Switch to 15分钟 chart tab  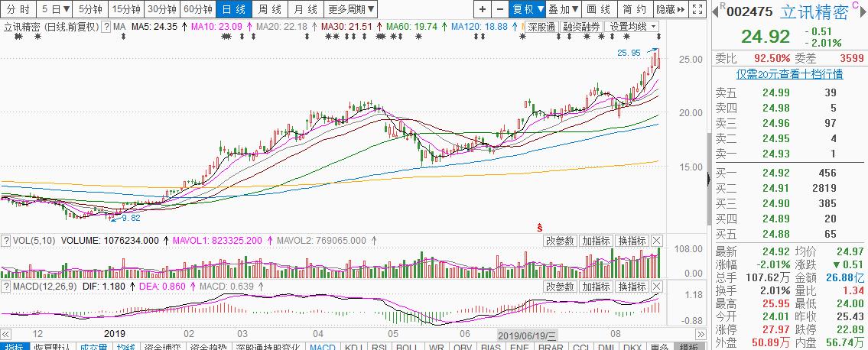pos(126,9)
